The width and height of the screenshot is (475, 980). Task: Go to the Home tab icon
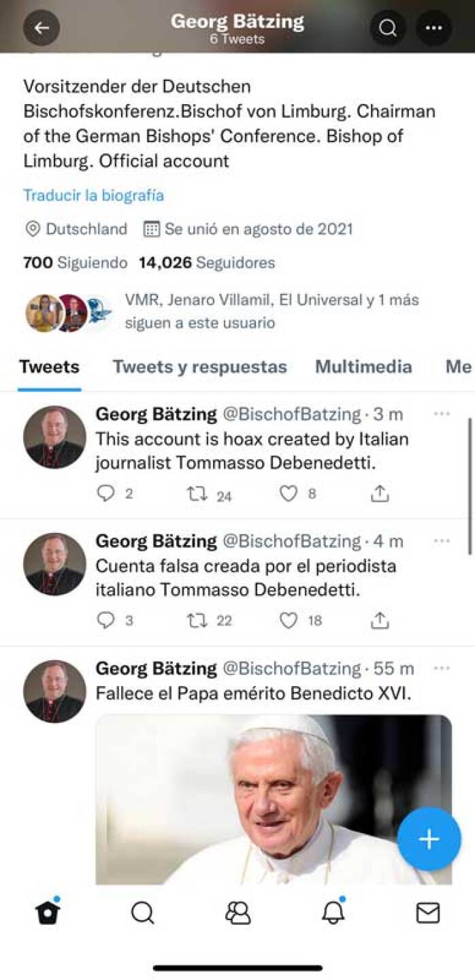point(48,913)
